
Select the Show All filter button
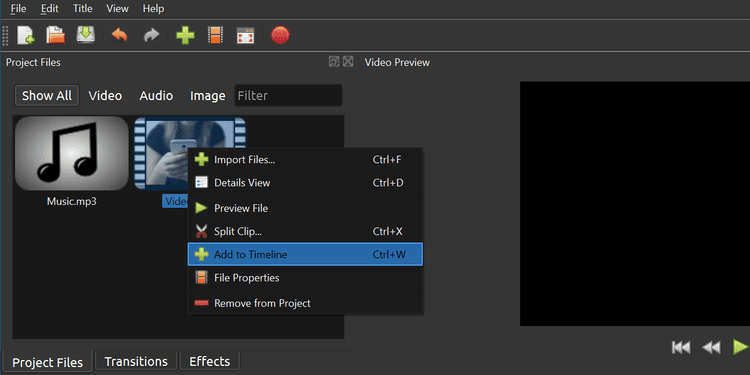tap(47, 96)
